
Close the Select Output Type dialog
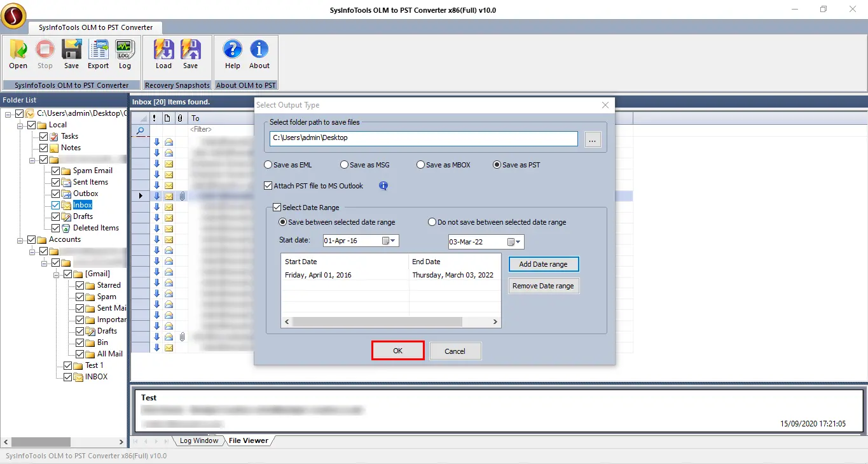click(x=605, y=105)
